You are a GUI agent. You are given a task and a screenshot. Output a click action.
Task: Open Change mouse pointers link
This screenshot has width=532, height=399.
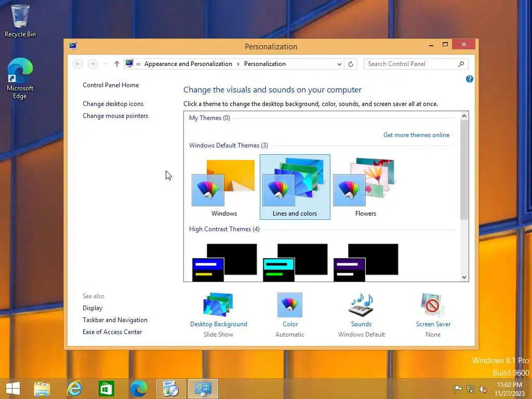coord(115,116)
